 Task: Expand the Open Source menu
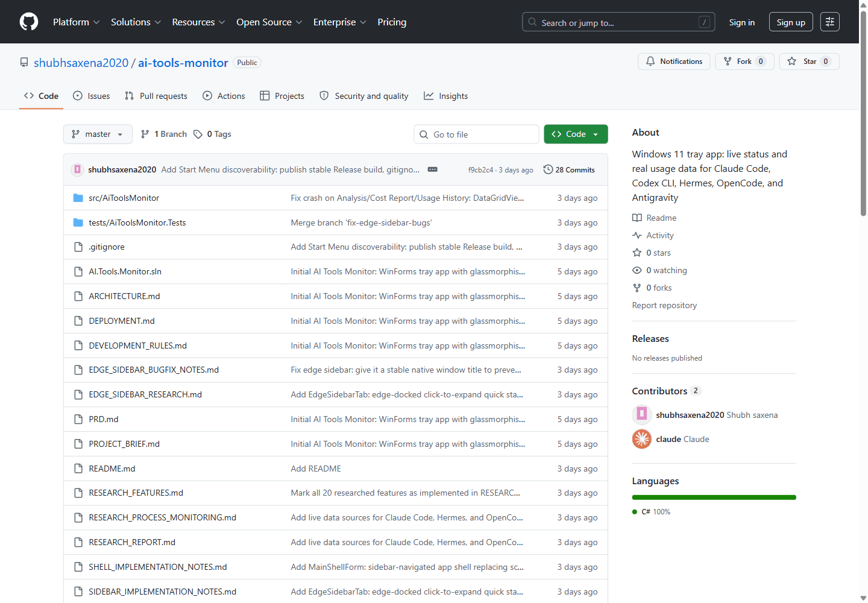coord(269,22)
